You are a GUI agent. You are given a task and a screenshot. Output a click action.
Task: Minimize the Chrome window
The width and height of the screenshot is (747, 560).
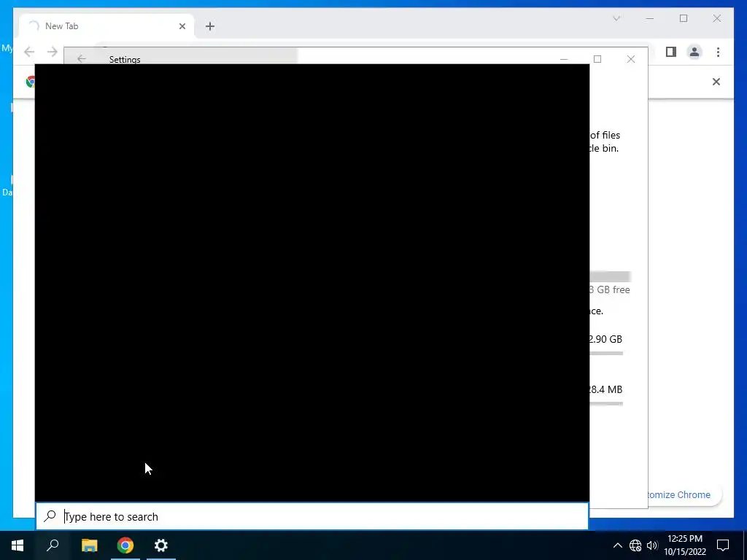650,18
